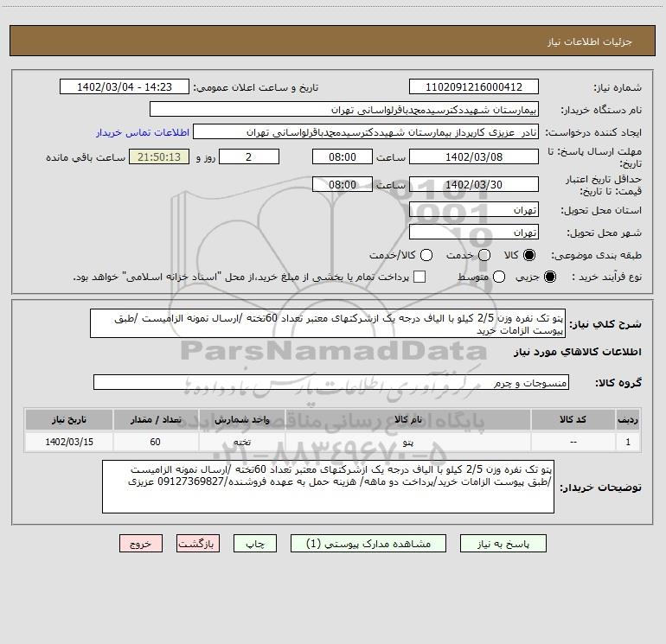
Task: Click the تاریخ نیاز column header
Action: (x=69, y=420)
